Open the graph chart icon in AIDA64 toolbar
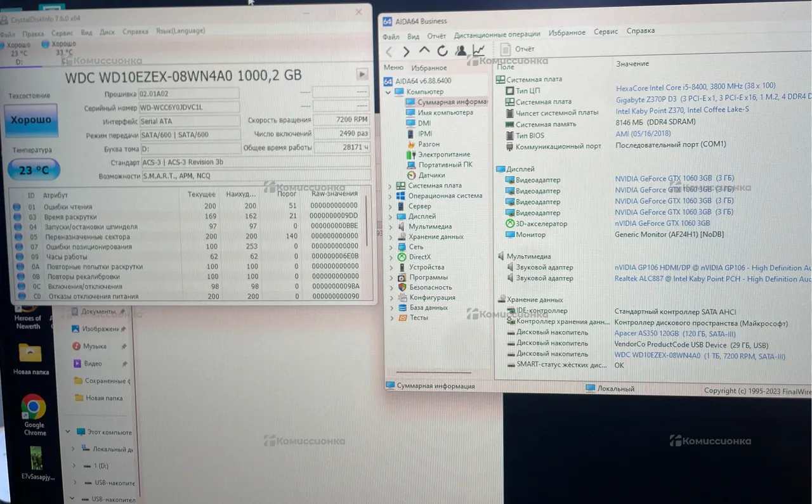The image size is (812, 504). (x=478, y=50)
